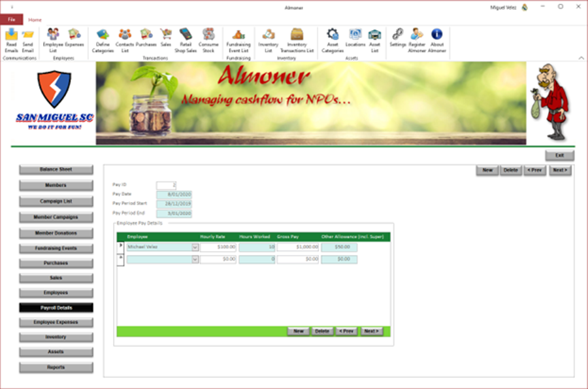Open the Fundraising Event List
Image resolution: width=588 pixels, height=389 pixels.
tap(238, 41)
